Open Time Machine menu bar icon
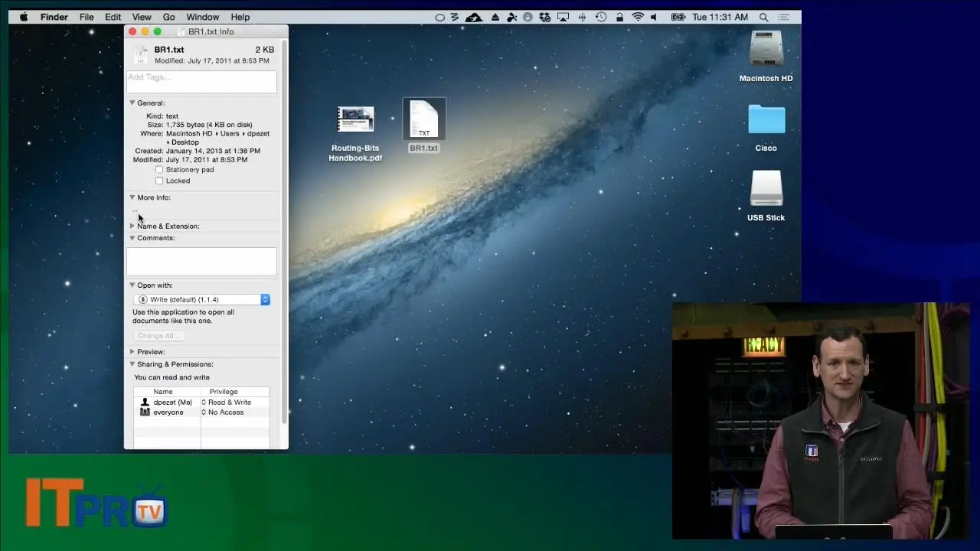 click(x=601, y=17)
